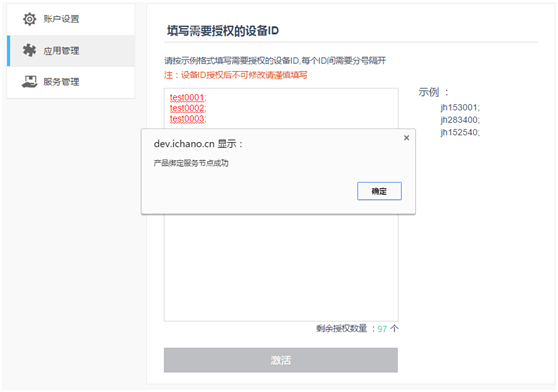Viewport: 558px width, 392px height.
Task: Click the 填写需要授权的设备ID heading
Action: 223,31
